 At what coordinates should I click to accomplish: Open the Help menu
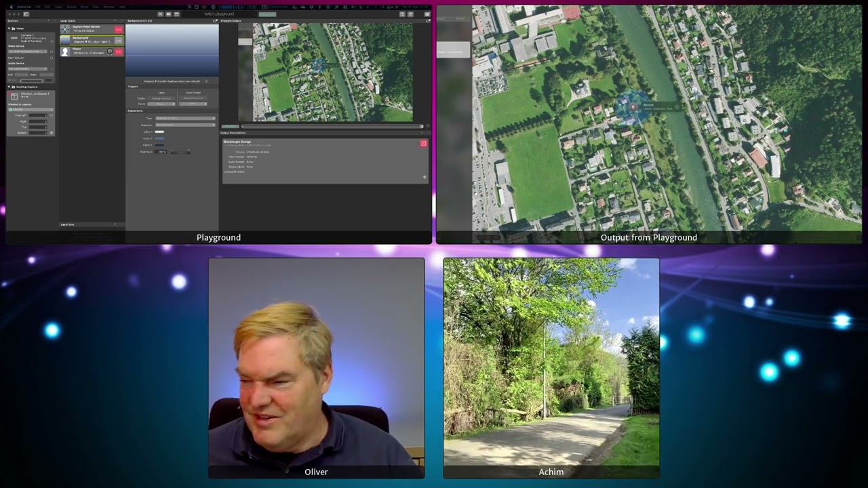[x=122, y=7]
